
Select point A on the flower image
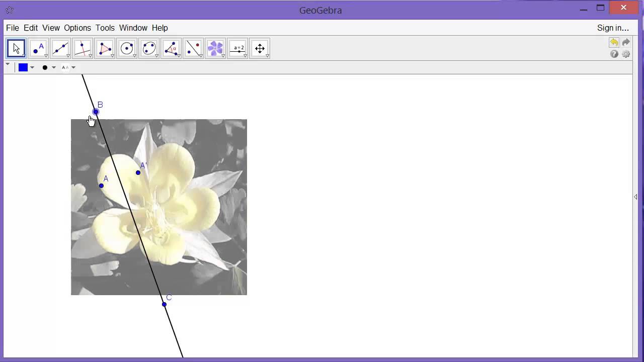(101, 186)
